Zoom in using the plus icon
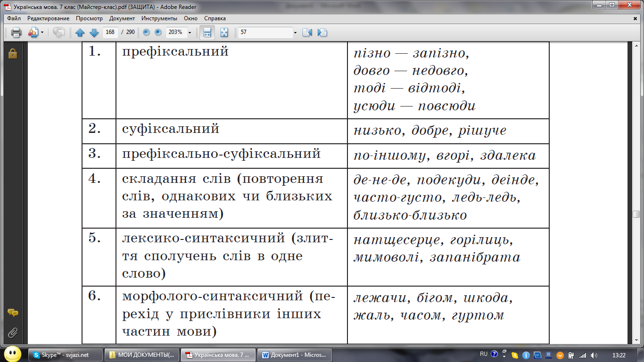Image resolution: width=644 pixels, height=362 pixels. coord(158,32)
